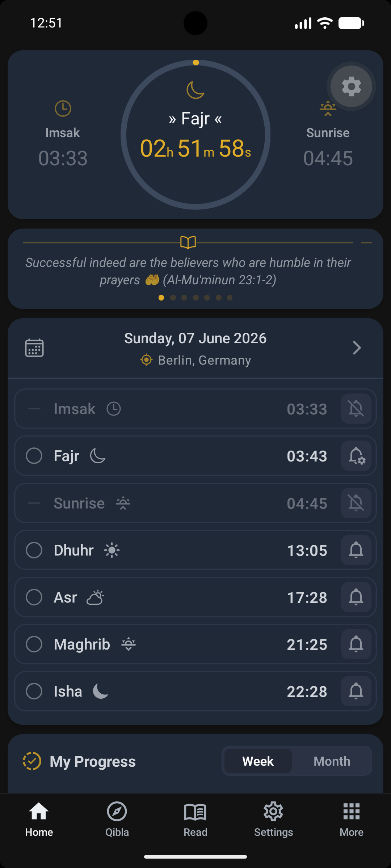
Task: Tap the Fajr countdown circle
Action: [x=195, y=135]
